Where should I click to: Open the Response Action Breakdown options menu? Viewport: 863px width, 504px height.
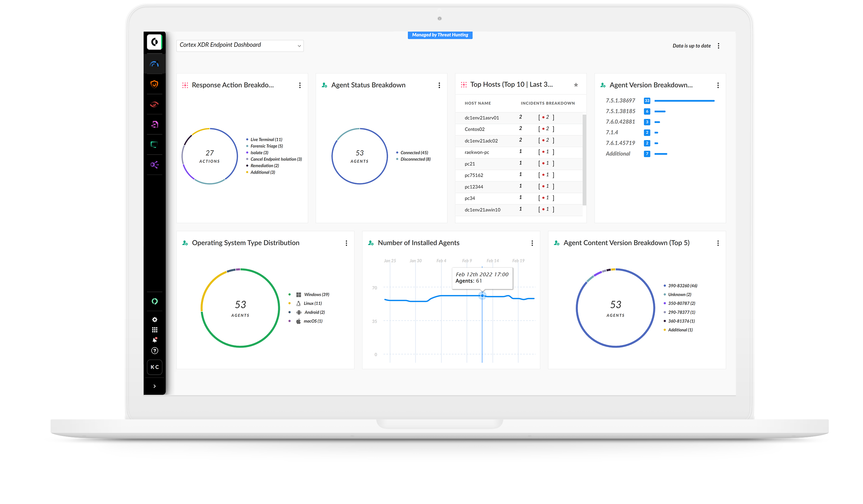coord(300,85)
